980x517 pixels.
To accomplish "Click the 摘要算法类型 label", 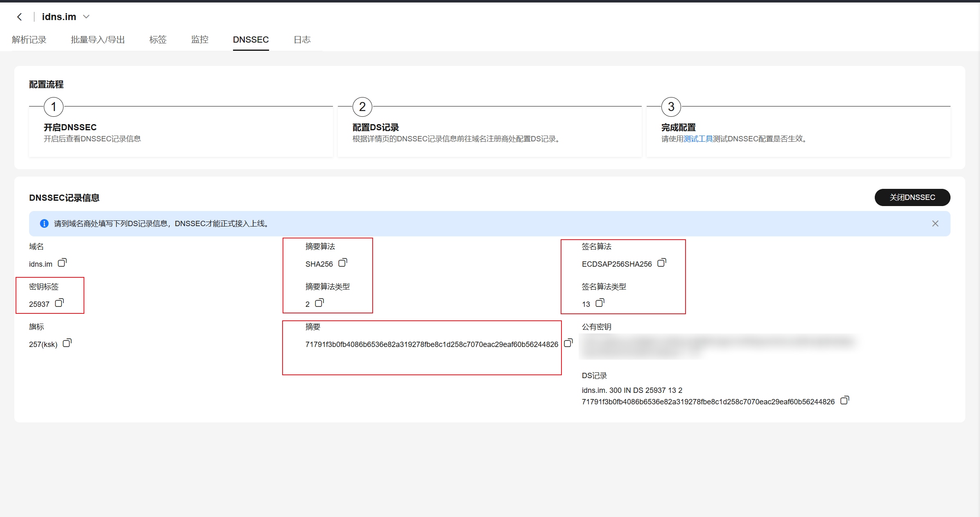I will click(x=328, y=286).
